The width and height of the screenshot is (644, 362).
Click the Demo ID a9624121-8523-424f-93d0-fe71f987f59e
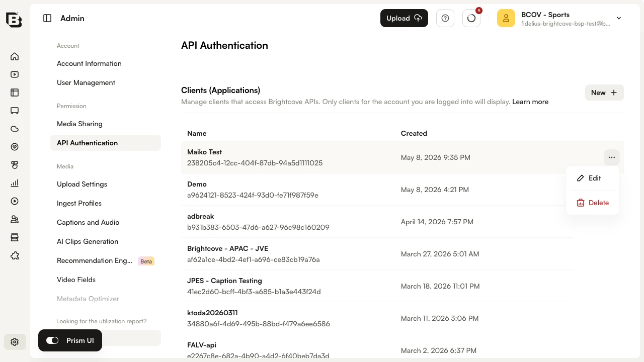click(253, 195)
